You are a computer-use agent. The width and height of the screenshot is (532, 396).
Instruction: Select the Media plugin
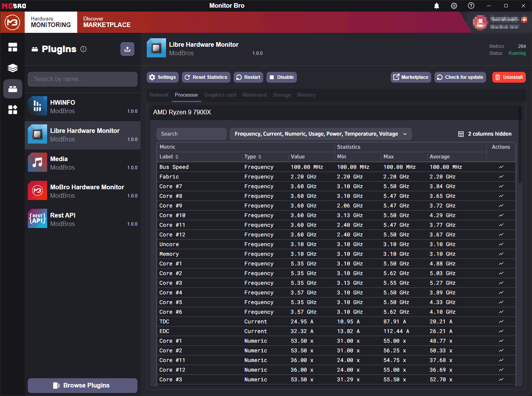pos(83,163)
